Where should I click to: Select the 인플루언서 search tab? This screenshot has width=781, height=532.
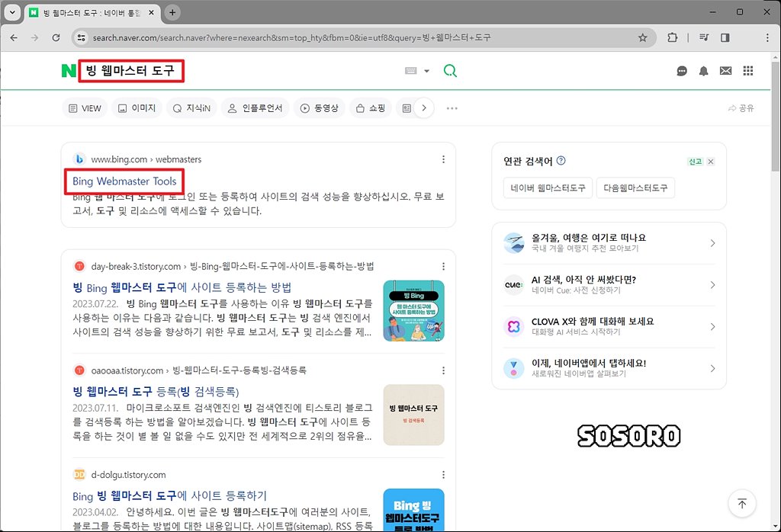(x=255, y=108)
